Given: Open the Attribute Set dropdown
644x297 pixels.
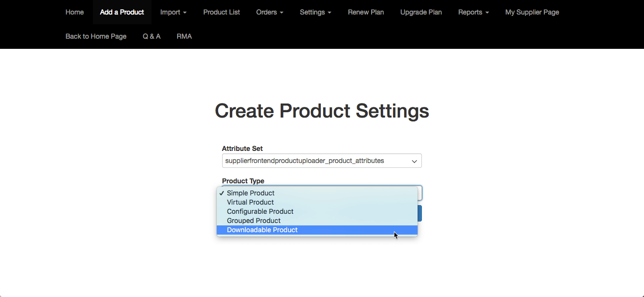Looking at the screenshot, I should (321, 161).
